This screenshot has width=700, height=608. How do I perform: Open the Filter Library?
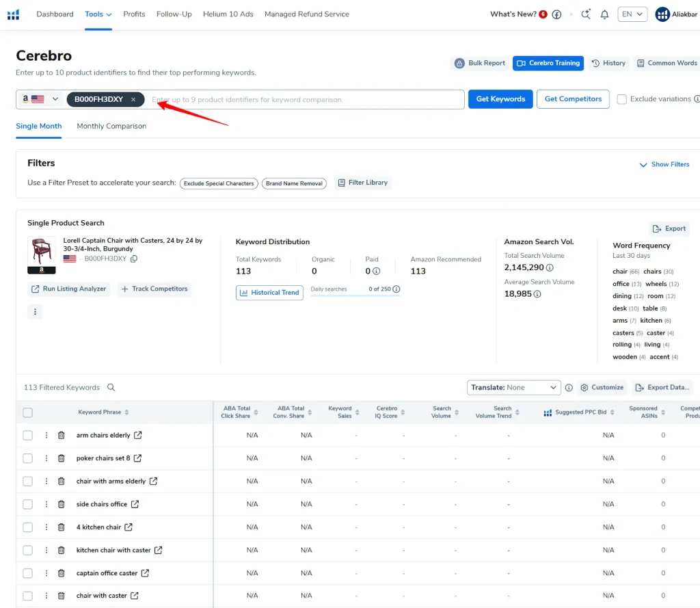click(363, 183)
